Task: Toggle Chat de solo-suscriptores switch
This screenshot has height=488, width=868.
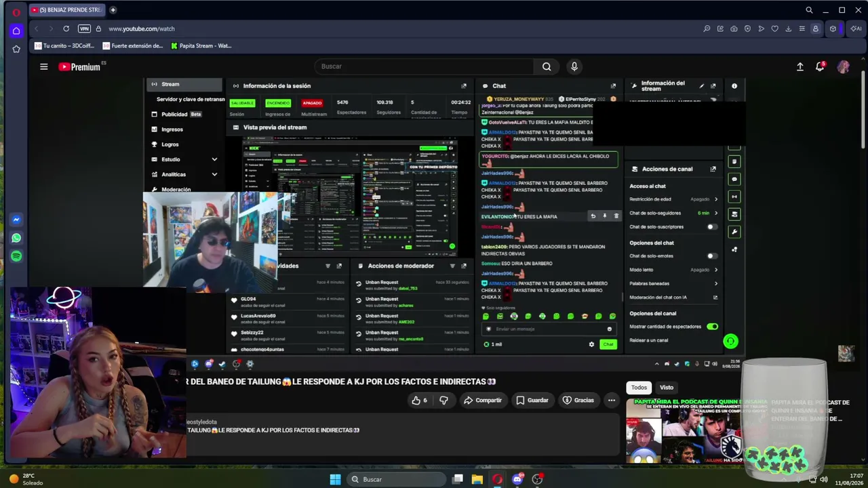Action: (x=712, y=227)
